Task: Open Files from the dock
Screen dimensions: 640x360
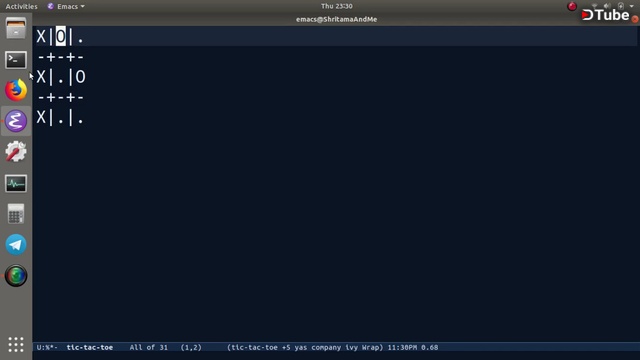Action: click(16, 29)
